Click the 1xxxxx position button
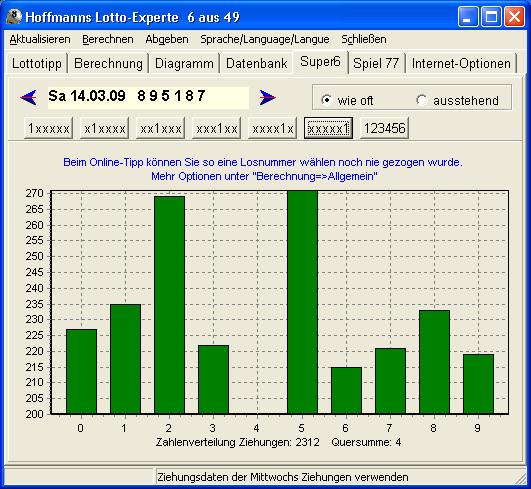Screen dimensions: 531x489 tap(48, 128)
